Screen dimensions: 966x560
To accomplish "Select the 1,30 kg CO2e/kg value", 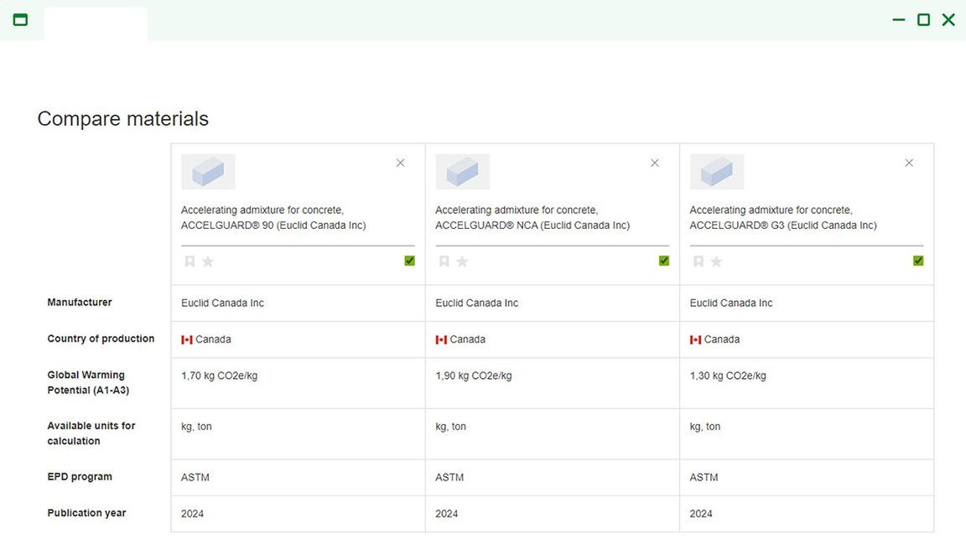I will coord(728,376).
